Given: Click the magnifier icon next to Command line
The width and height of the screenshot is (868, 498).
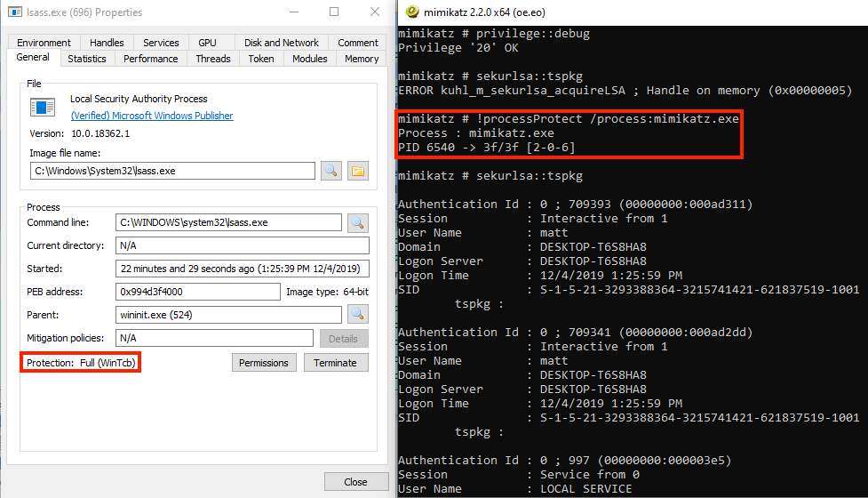Looking at the screenshot, I should coord(358,222).
